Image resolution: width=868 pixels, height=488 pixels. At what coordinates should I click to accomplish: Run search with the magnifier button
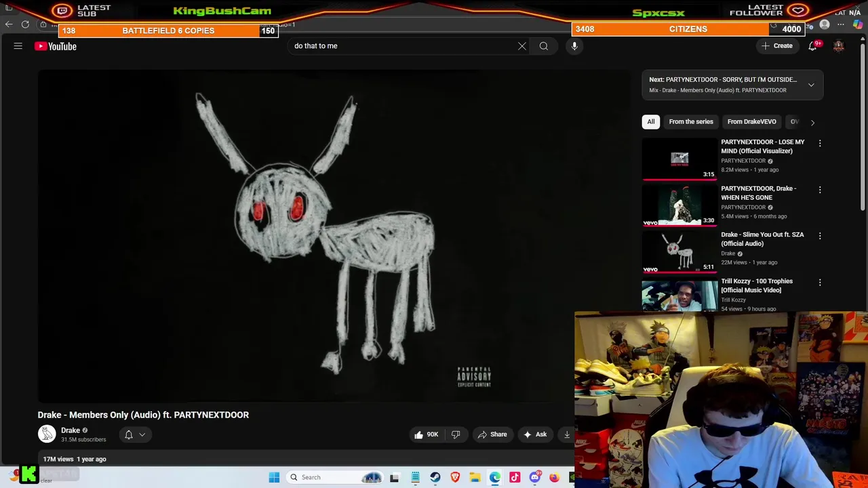click(544, 46)
